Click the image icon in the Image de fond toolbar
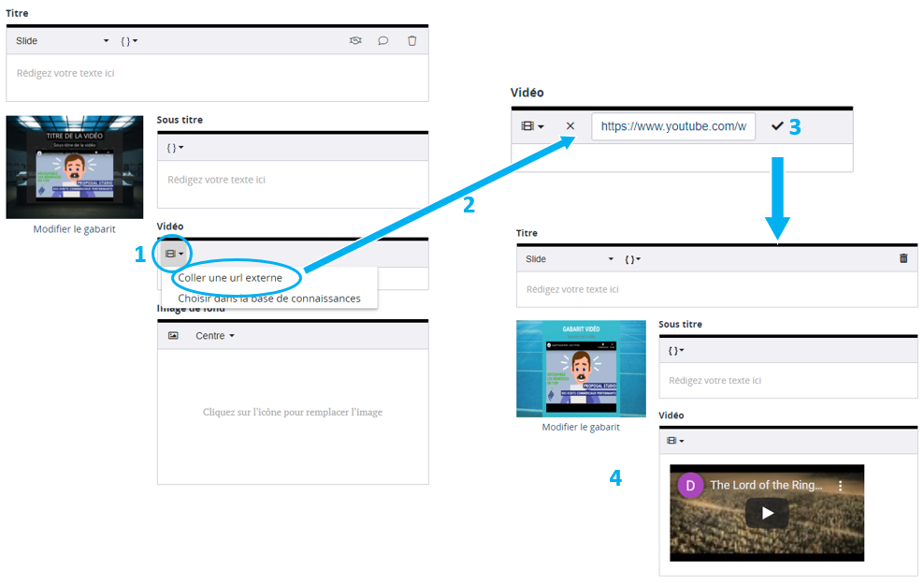924x584 pixels. tap(173, 336)
